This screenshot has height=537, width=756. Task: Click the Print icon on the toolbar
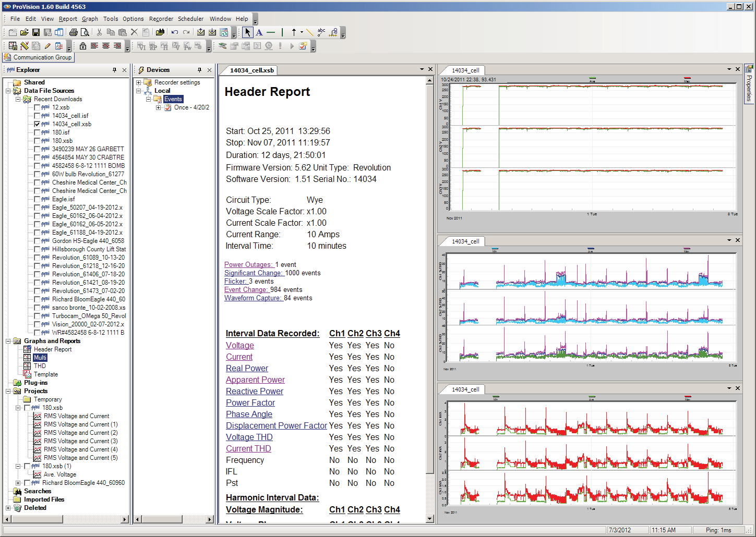pos(74,32)
